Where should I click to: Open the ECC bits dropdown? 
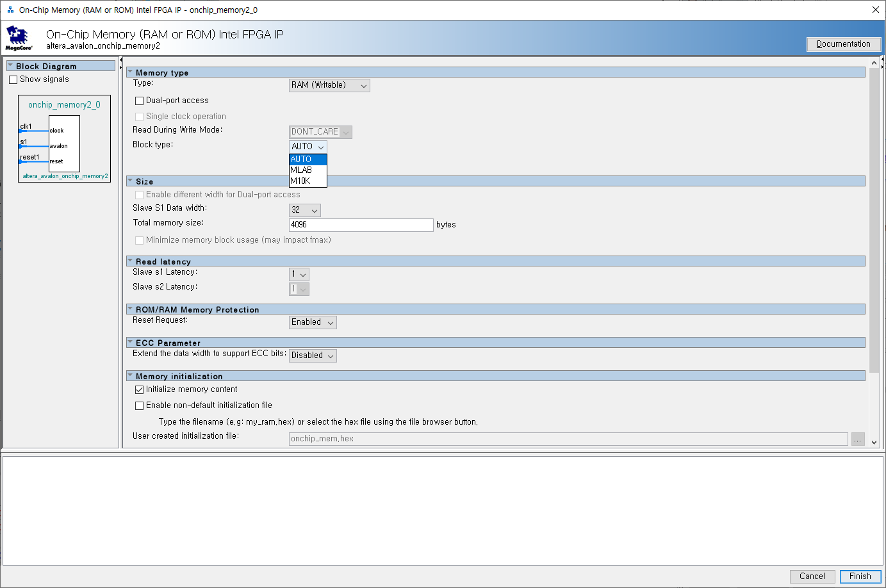(x=313, y=355)
